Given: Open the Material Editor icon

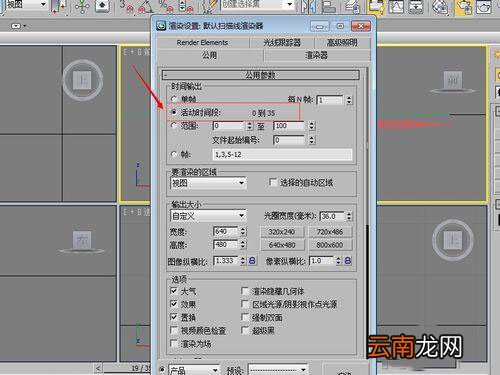Looking at the screenshot, I should pos(440,7).
